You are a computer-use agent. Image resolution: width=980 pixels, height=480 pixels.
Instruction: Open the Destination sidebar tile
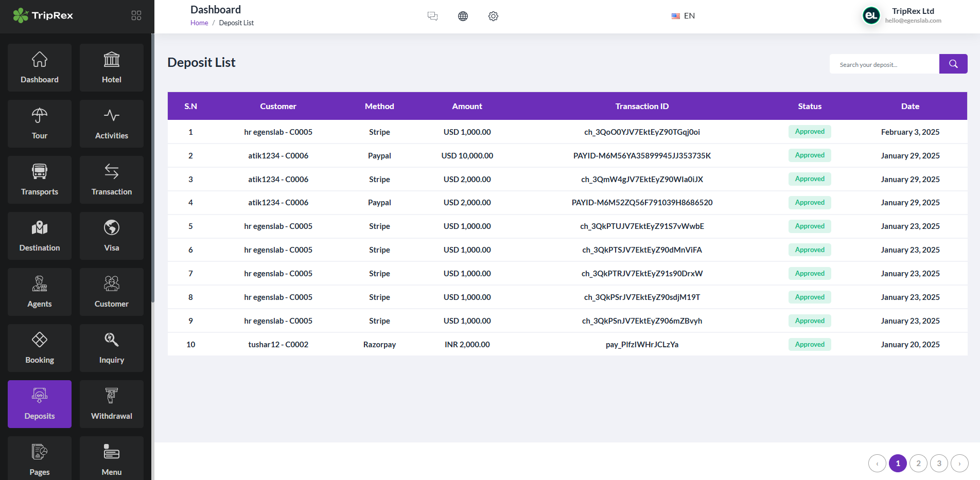pos(40,236)
